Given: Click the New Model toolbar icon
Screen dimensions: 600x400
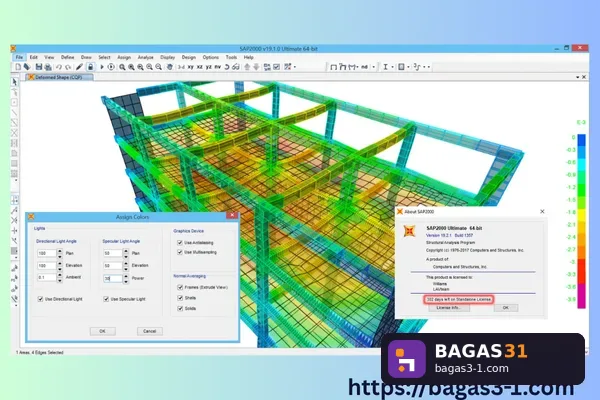Looking at the screenshot, I should pyautogui.click(x=18, y=67).
